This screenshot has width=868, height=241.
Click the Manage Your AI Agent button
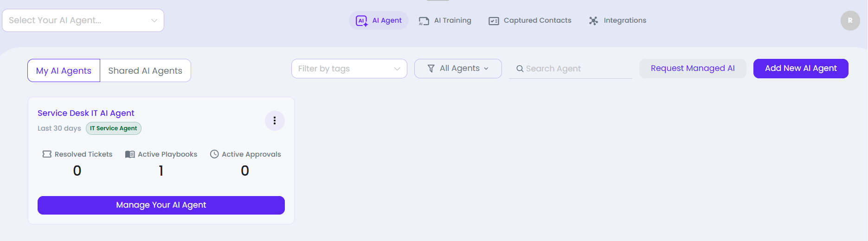click(x=161, y=205)
